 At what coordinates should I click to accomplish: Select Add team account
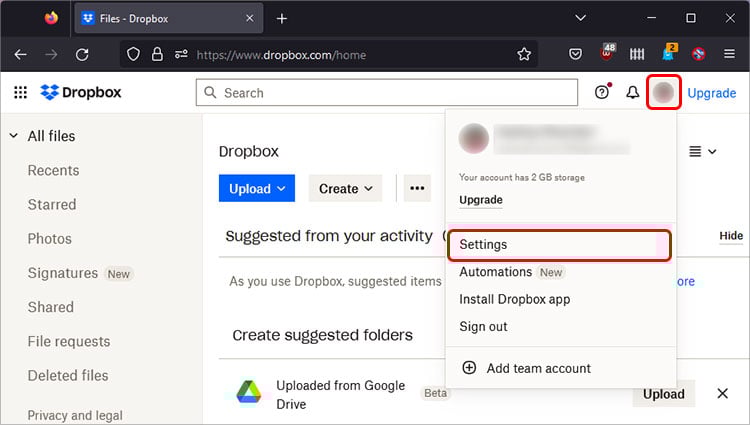click(539, 369)
